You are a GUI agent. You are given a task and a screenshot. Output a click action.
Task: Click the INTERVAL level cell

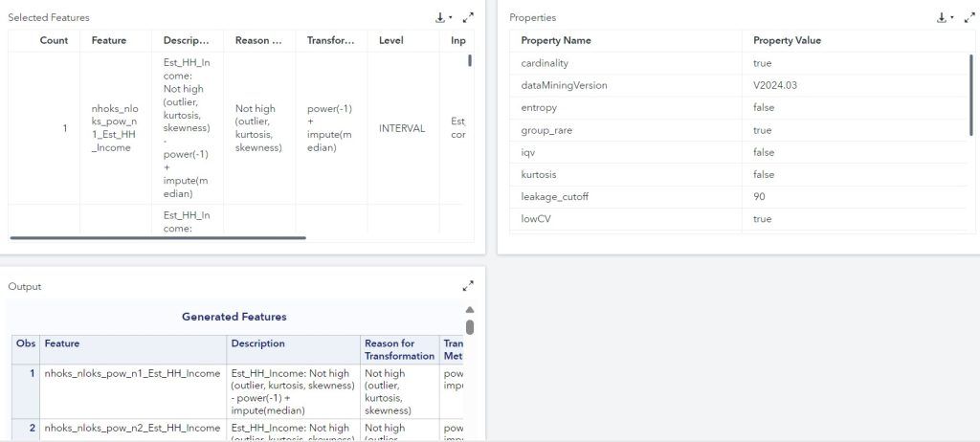tap(402, 128)
